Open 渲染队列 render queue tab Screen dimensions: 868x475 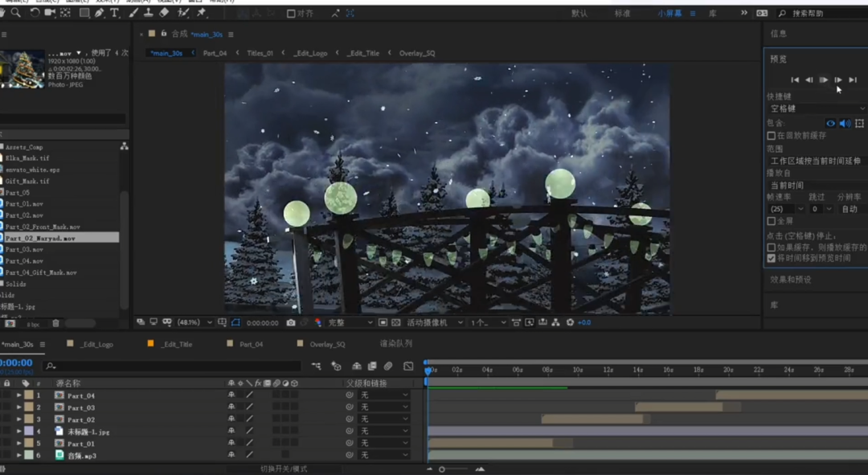click(x=395, y=344)
